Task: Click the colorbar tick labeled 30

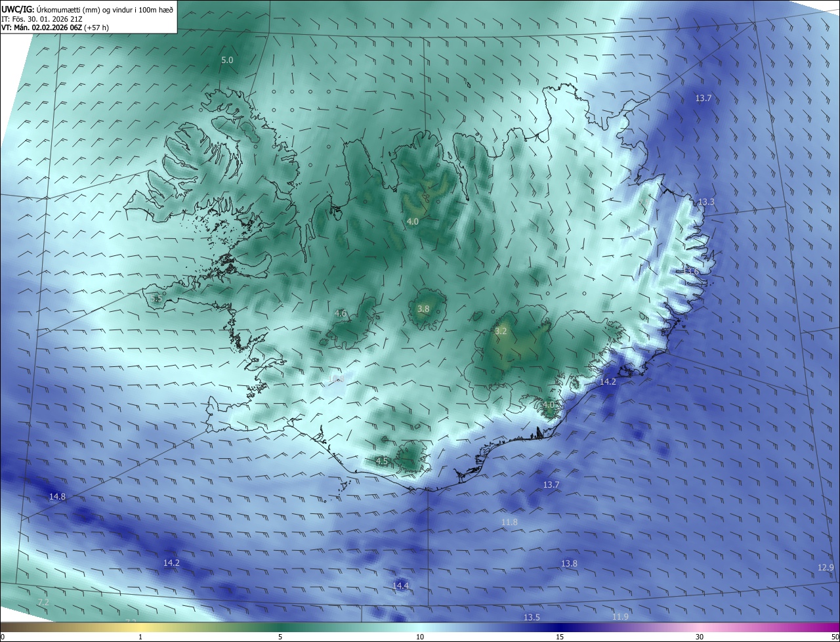Action: (x=700, y=637)
